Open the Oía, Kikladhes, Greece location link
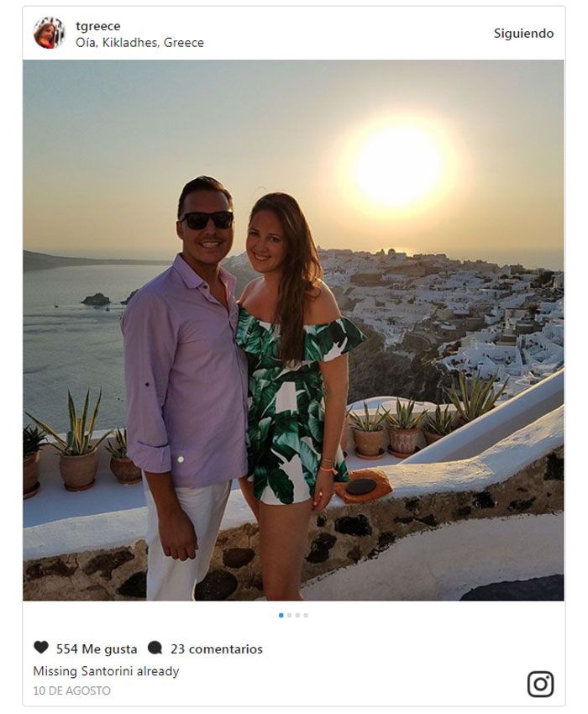Viewport: 588px width, 714px height. [x=139, y=43]
